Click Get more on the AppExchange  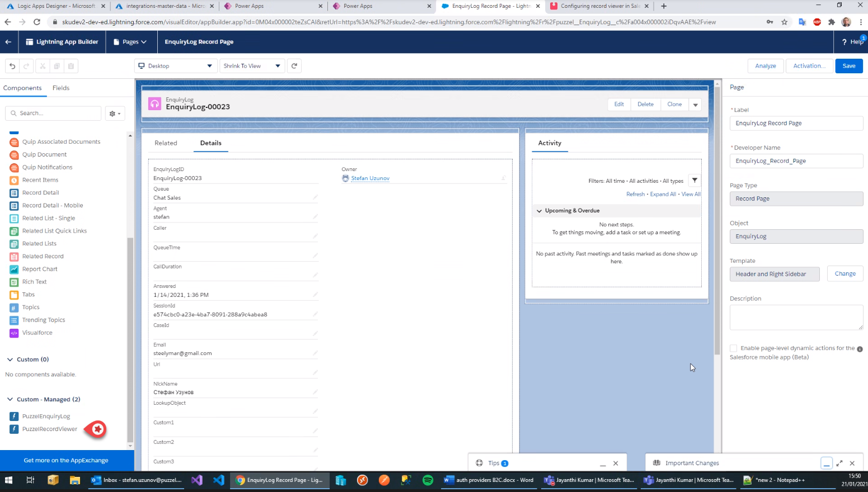66,461
